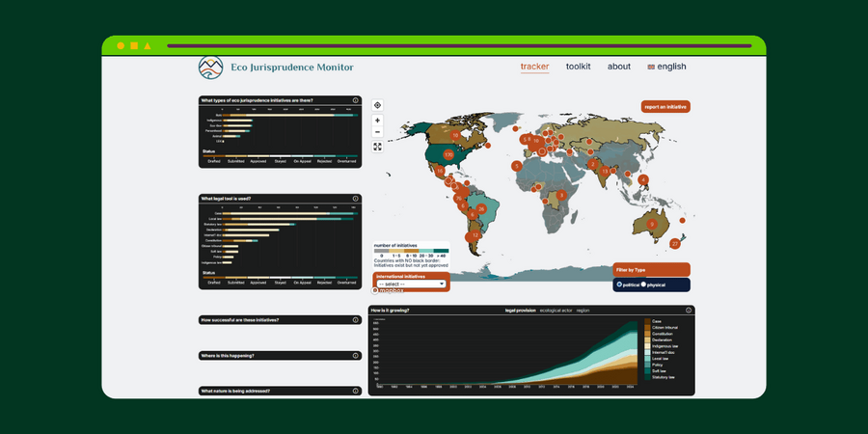Expand 'Where is this happening?' panel
This screenshot has height=434, width=868.
pyautogui.click(x=280, y=355)
